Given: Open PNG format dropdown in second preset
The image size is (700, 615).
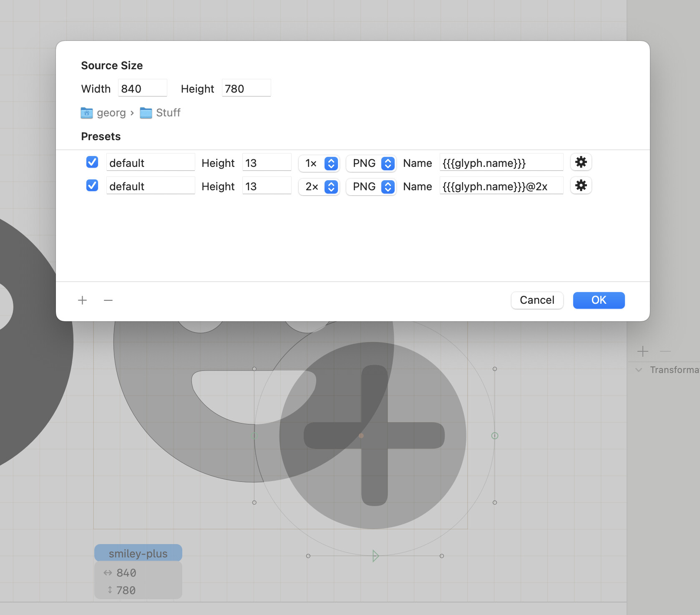Looking at the screenshot, I should [371, 187].
